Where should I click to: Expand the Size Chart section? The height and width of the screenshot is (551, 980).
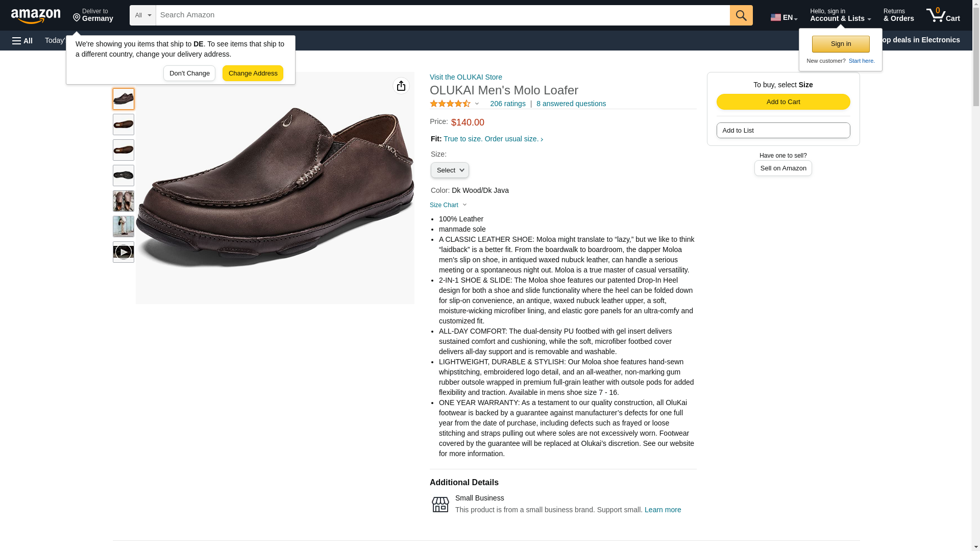(x=448, y=205)
